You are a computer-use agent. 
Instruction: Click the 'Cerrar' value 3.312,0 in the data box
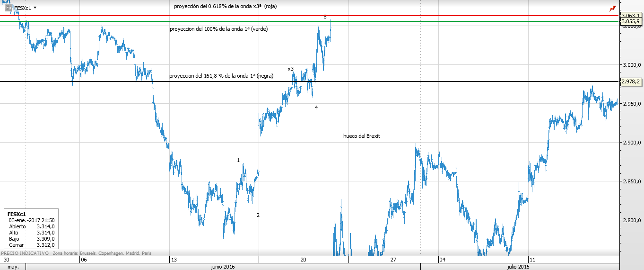pyautogui.click(x=45, y=245)
